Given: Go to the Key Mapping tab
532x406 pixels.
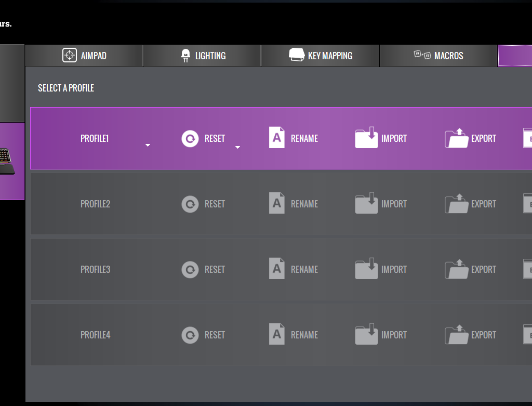Looking at the screenshot, I should (321, 56).
